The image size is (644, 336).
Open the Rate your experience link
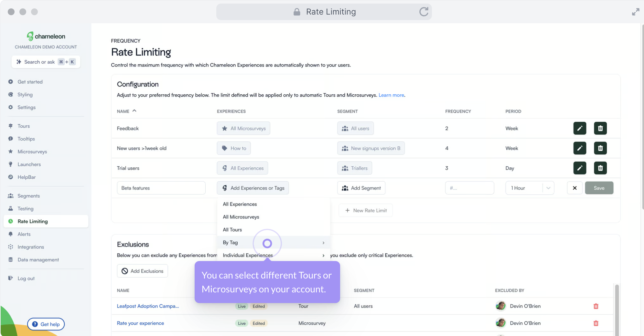[140, 323]
